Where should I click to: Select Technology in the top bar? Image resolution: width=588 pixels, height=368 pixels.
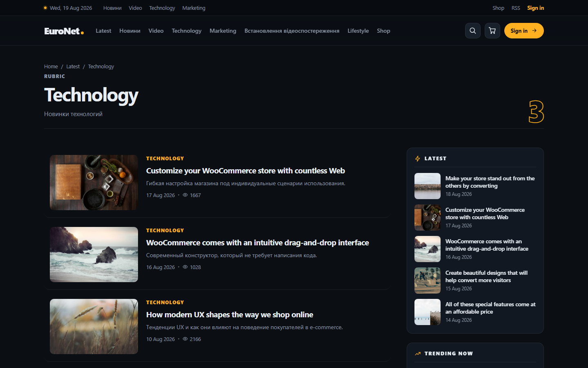(162, 8)
